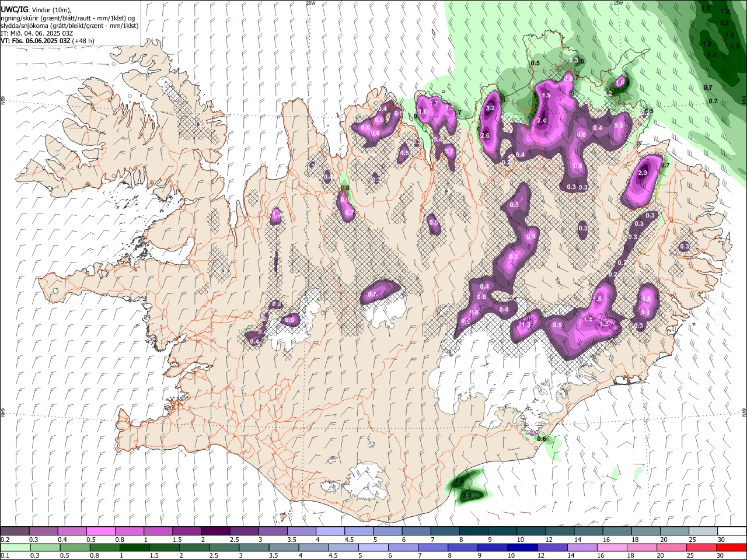The width and height of the screenshot is (747, 560).
Task: Click the '2.9' snowfall value in the east
Action: pos(643,173)
